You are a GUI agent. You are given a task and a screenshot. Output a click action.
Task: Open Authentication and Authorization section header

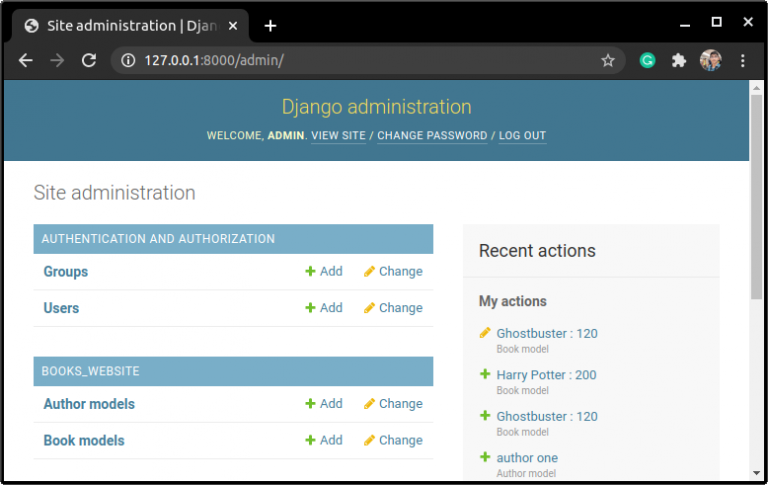point(158,239)
